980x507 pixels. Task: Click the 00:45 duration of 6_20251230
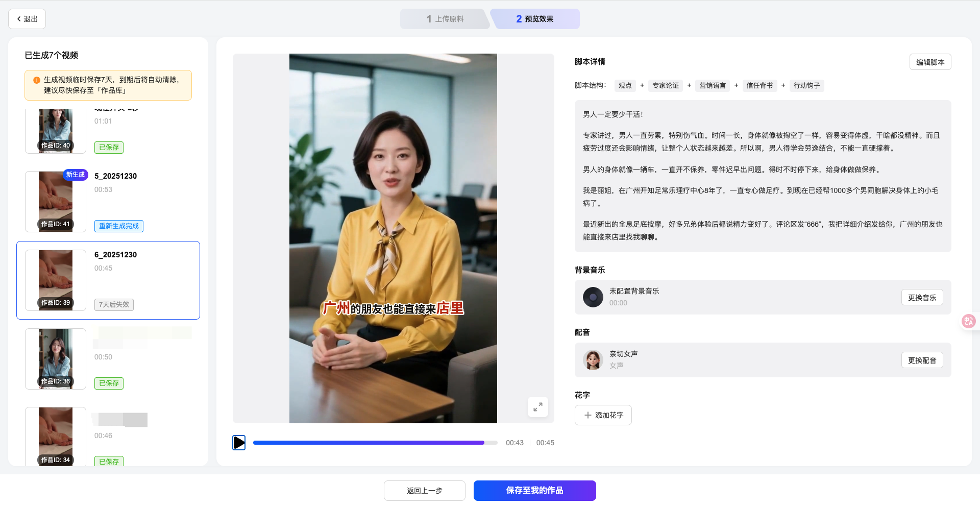103,268
